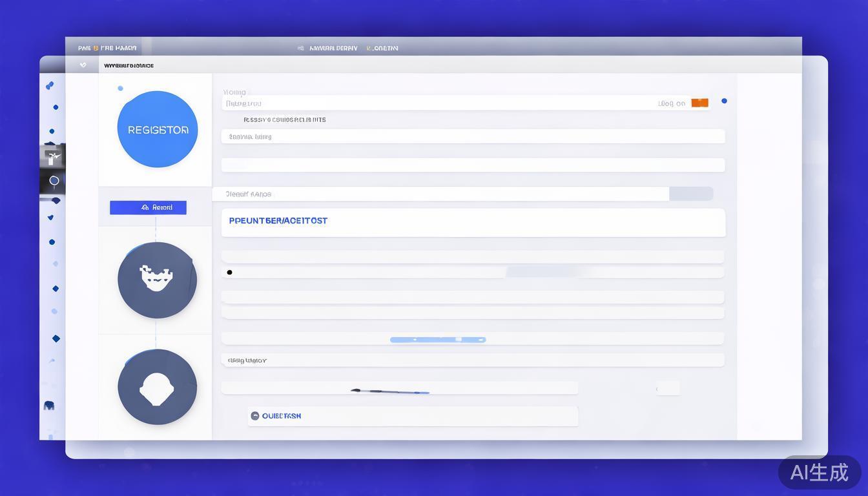The image size is (868, 496).
Task: Click the orange square next to Log on
Action: (699, 103)
